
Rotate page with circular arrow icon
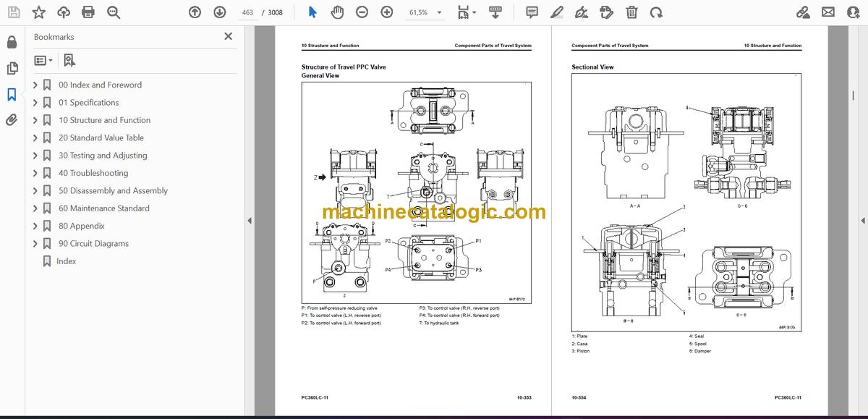click(656, 12)
